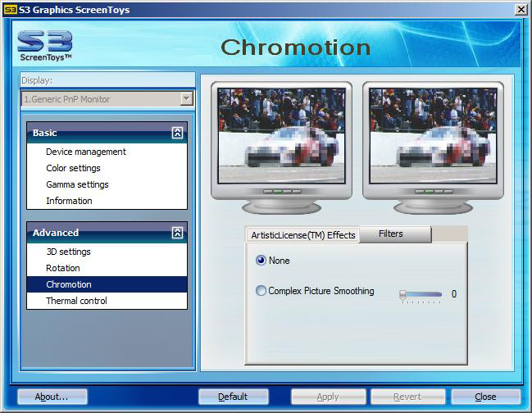This screenshot has width=532, height=413.
Task: Select Thermal control
Action: 76,301
